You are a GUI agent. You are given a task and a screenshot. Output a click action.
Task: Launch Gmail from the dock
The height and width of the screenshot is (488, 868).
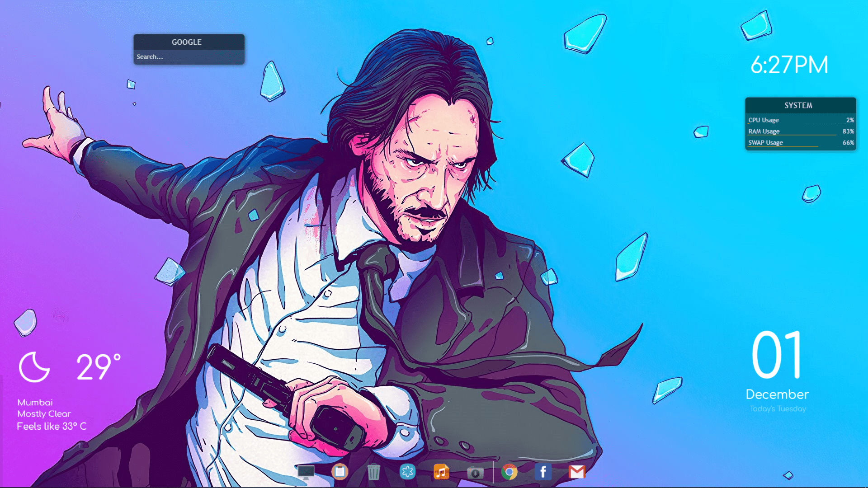[x=578, y=472]
